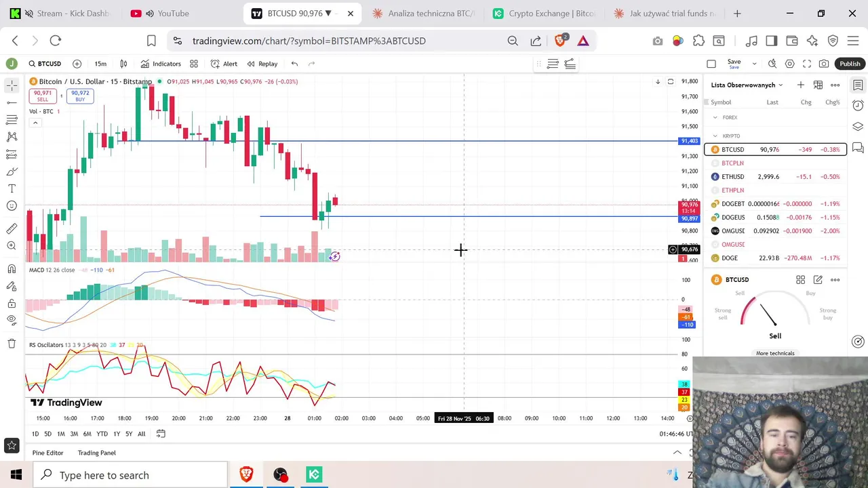Collapse the KRYPTO watchlist section

coord(715,136)
